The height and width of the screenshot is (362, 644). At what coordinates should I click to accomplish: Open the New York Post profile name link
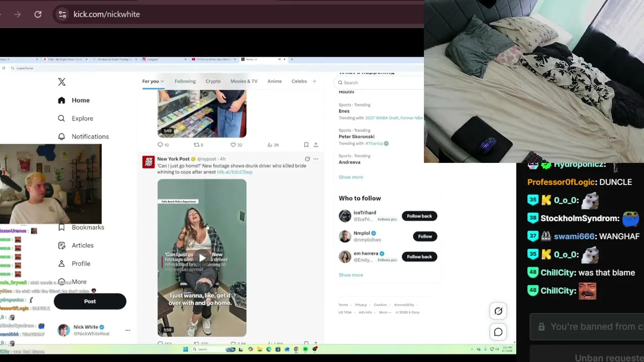click(x=174, y=159)
